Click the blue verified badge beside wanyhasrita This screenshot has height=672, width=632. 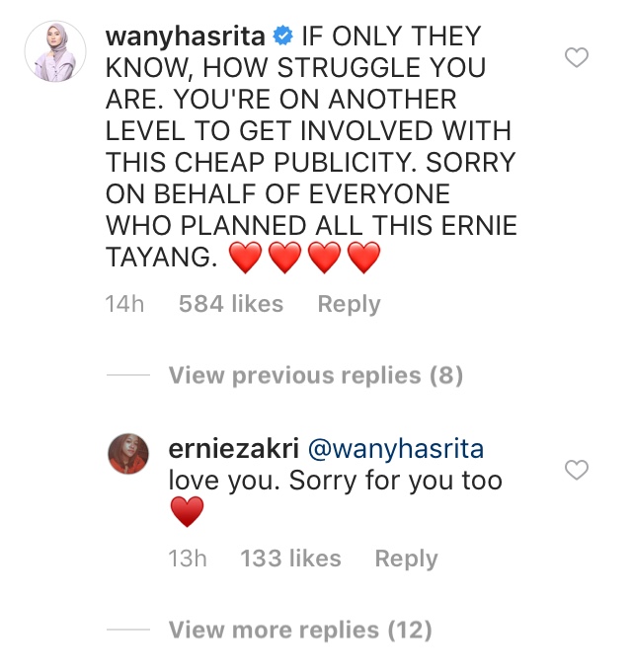pos(283,37)
